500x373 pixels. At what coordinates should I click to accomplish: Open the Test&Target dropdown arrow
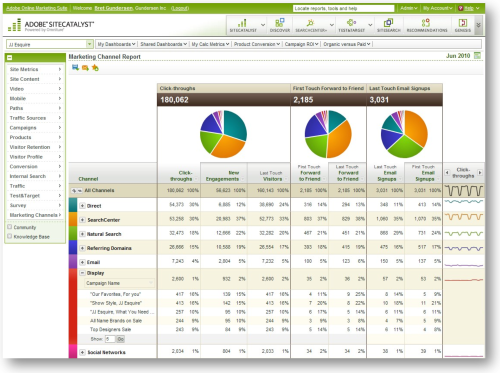(x=370, y=25)
